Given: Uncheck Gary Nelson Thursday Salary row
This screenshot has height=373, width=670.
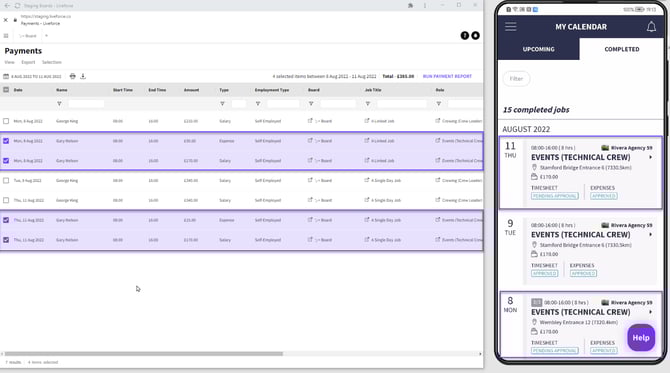Looking at the screenshot, I should 6,240.
